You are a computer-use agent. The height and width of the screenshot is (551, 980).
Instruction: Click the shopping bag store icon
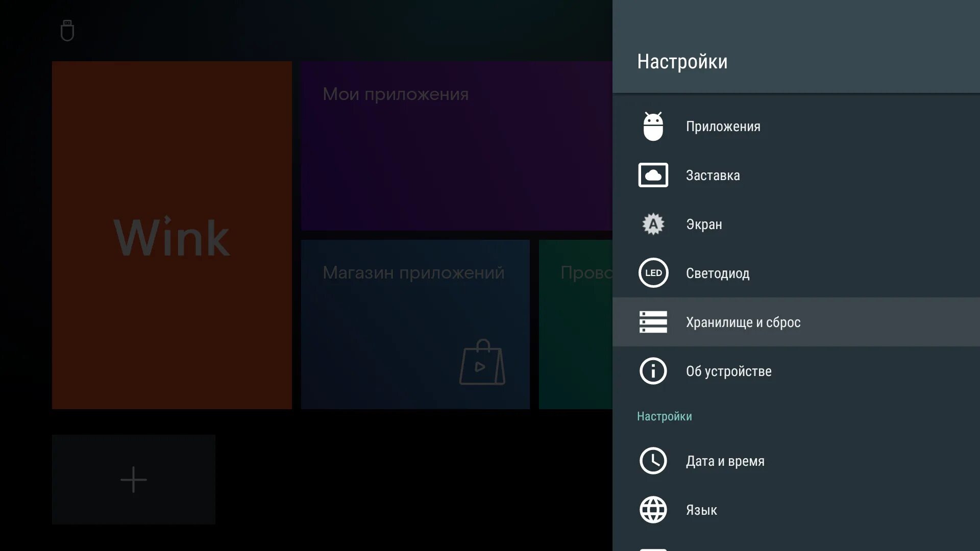point(482,363)
